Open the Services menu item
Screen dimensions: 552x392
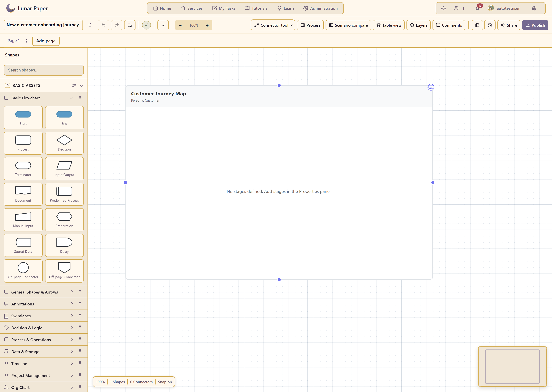192,8
